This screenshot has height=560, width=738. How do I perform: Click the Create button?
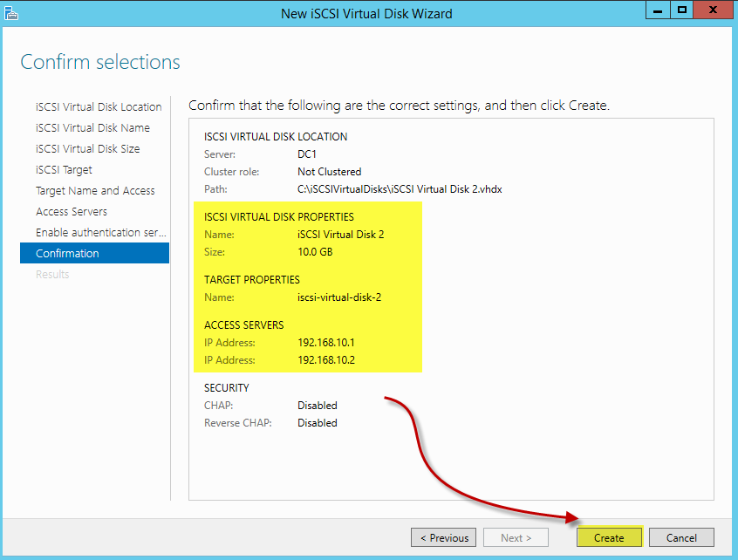coord(609,537)
